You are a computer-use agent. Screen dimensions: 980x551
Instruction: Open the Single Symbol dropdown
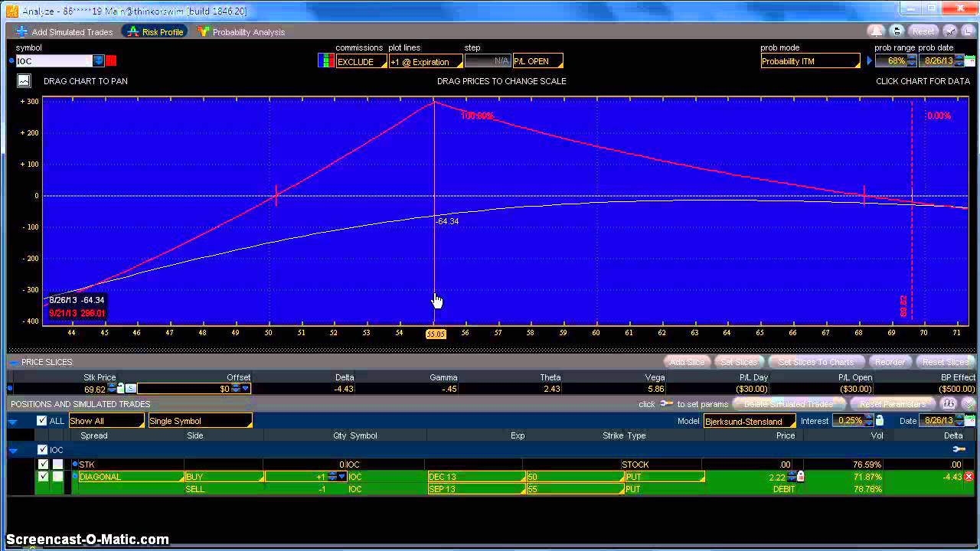pyautogui.click(x=200, y=421)
